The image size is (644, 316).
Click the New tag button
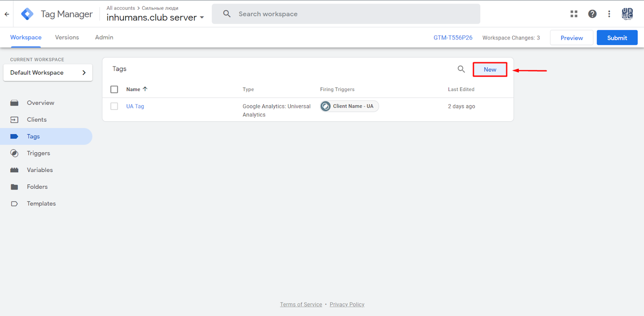click(x=490, y=69)
